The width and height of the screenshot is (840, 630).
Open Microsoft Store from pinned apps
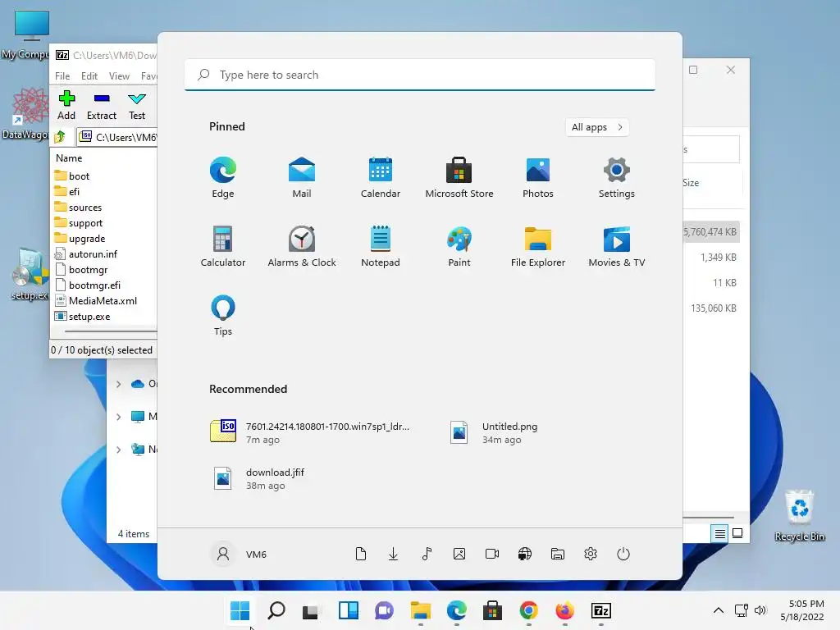459,177
